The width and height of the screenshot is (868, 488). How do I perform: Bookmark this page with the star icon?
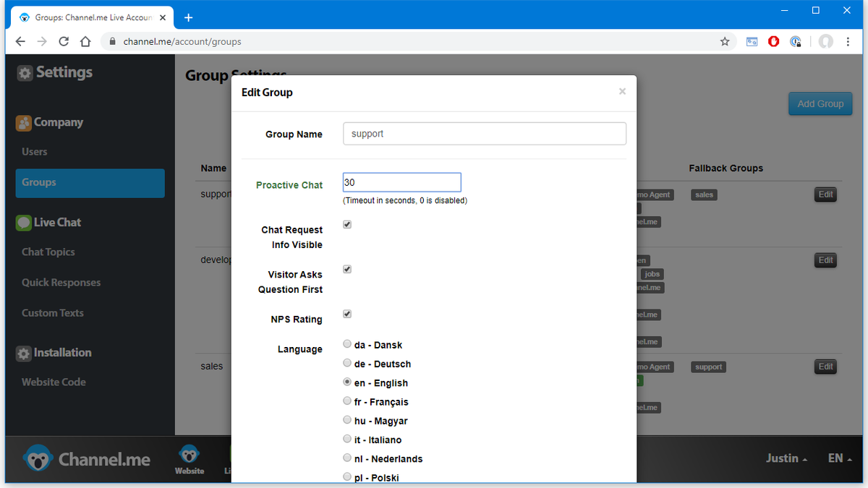[725, 42]
